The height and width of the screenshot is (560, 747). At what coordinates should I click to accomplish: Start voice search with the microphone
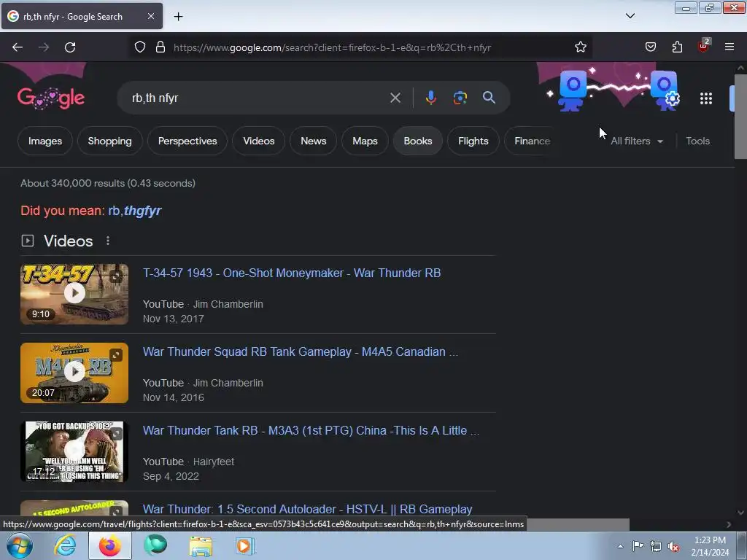(430, 98)
